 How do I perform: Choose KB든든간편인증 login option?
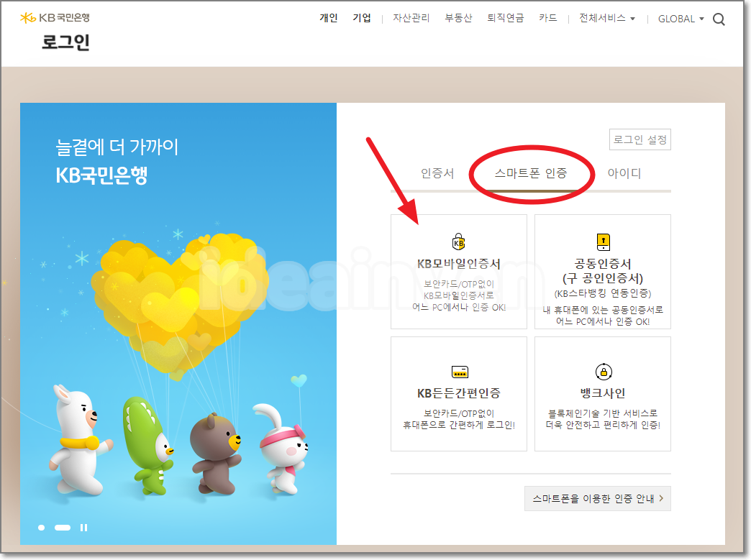pos(459,394)
